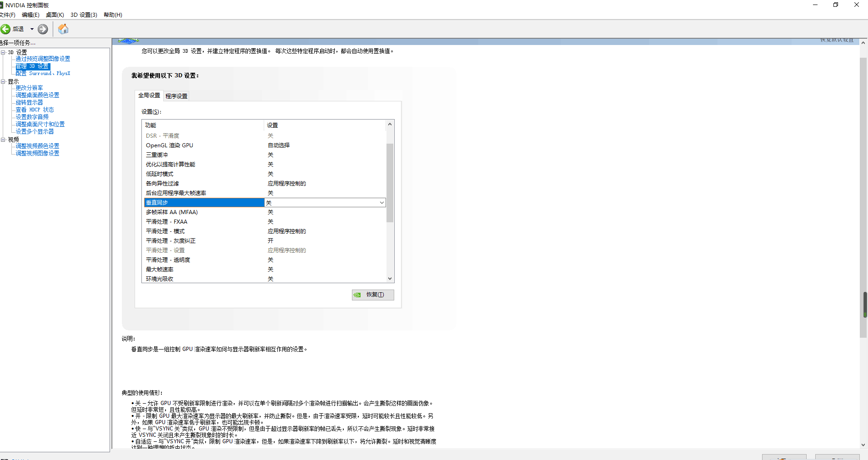This screenshot has height=460, width=868.
Task: Click main page scroll-up arrow
Action: click(863, 43)
